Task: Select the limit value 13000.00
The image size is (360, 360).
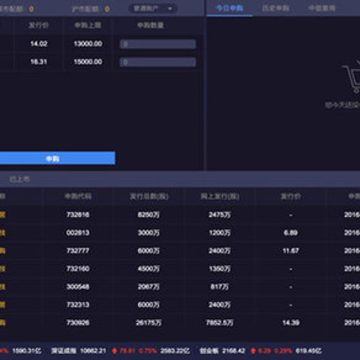Action: point(88,44)
